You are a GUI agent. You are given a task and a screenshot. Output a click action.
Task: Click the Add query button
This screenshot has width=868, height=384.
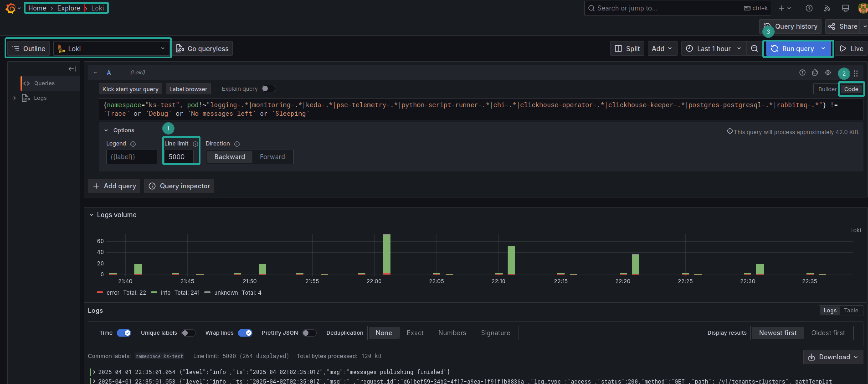tap(114, 186)
